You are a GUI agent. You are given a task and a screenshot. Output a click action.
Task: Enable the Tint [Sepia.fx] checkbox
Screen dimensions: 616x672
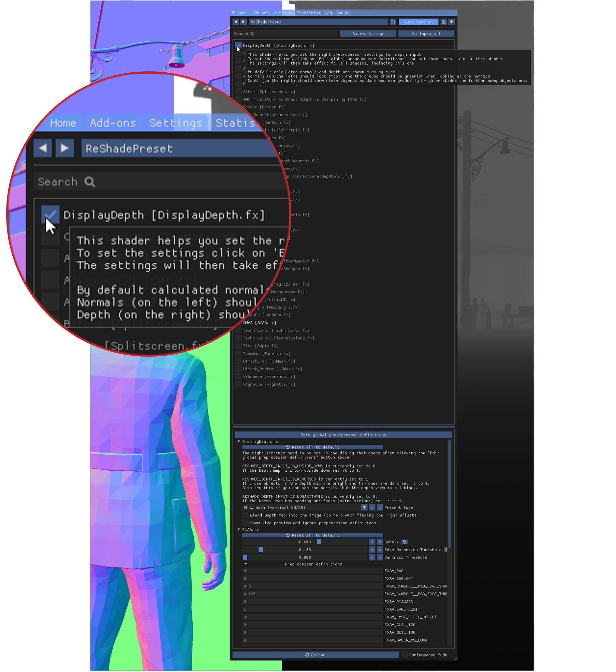pyautogui.click(x=238, y=346)
